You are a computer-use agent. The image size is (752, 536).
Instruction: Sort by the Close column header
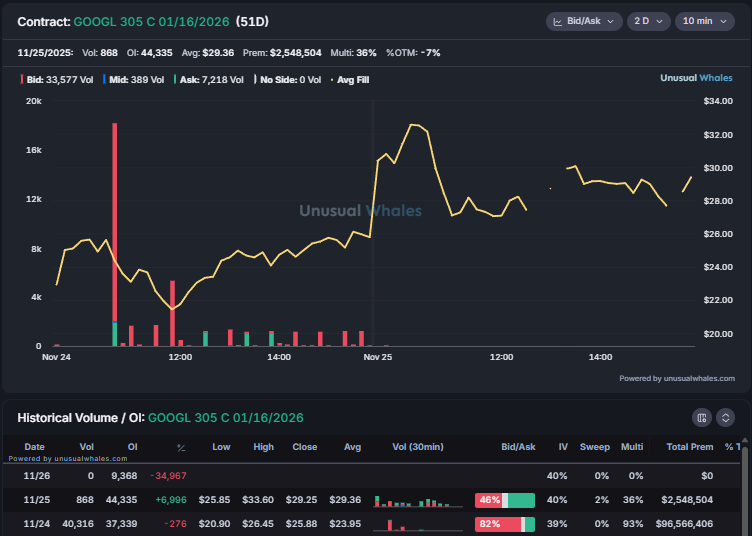pos(305,447)
